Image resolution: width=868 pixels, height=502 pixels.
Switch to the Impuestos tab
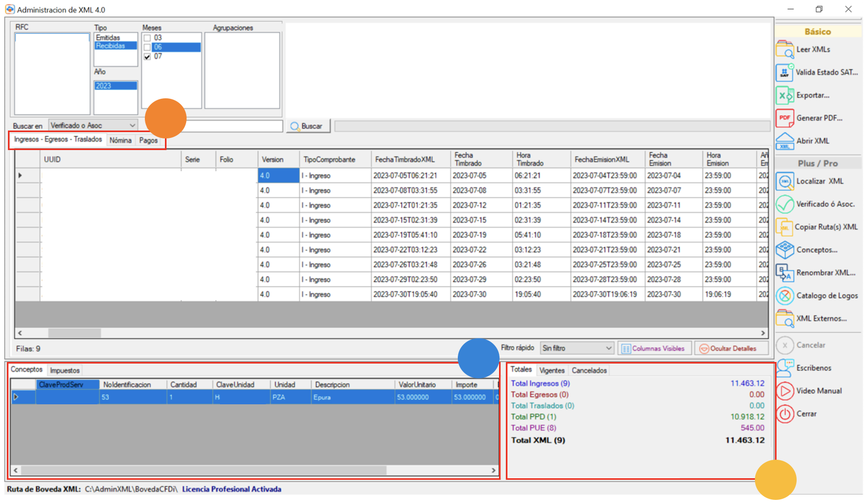[x=65, y=371]
